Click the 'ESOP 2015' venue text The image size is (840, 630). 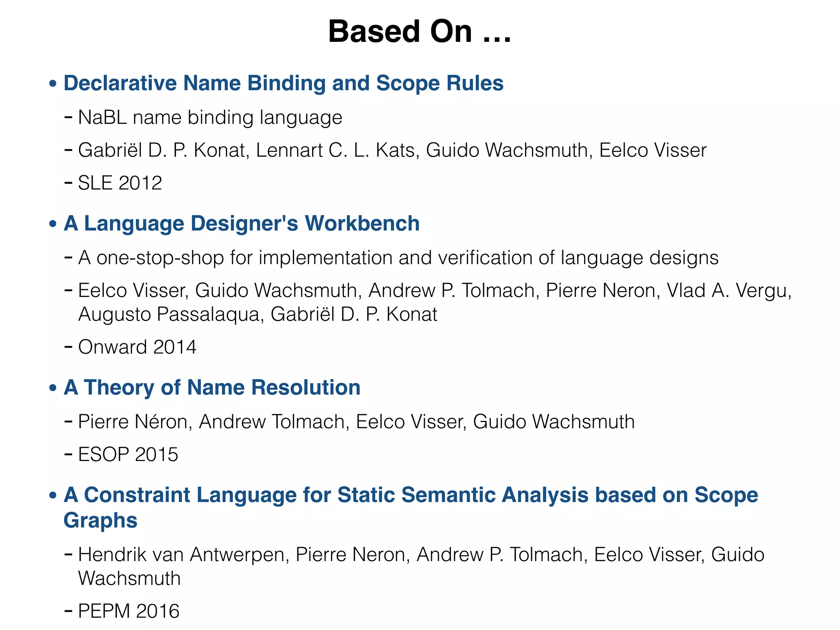128,454
